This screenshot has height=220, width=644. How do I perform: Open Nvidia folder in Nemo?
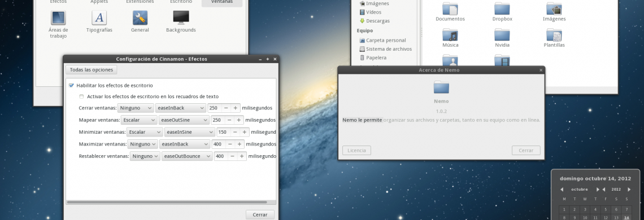[502, 35]
